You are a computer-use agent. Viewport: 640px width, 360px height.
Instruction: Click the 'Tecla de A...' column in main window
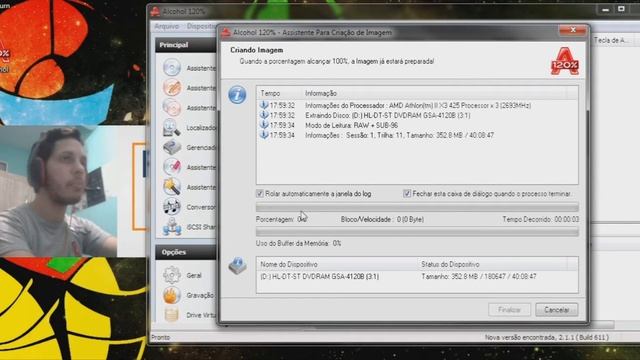[611, 40]
